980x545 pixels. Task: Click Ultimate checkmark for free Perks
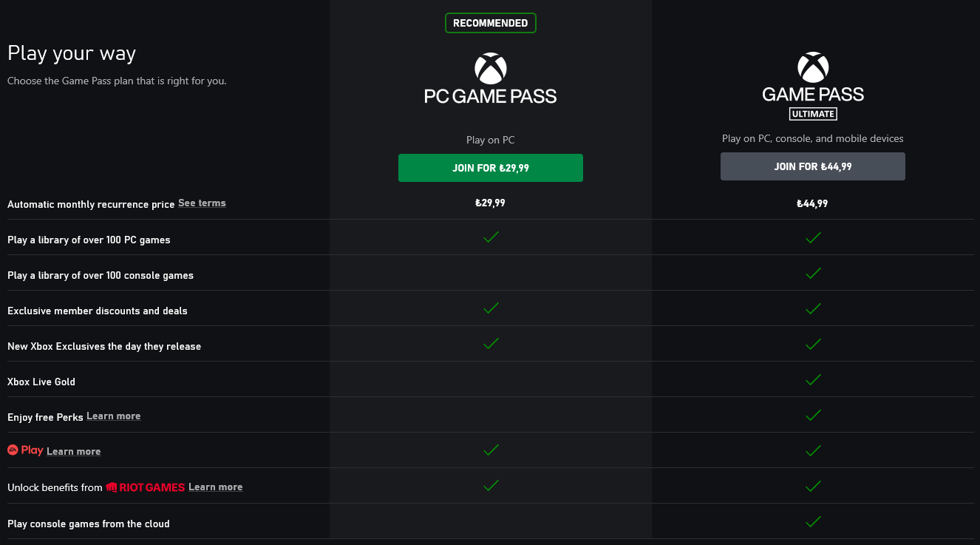813,416
